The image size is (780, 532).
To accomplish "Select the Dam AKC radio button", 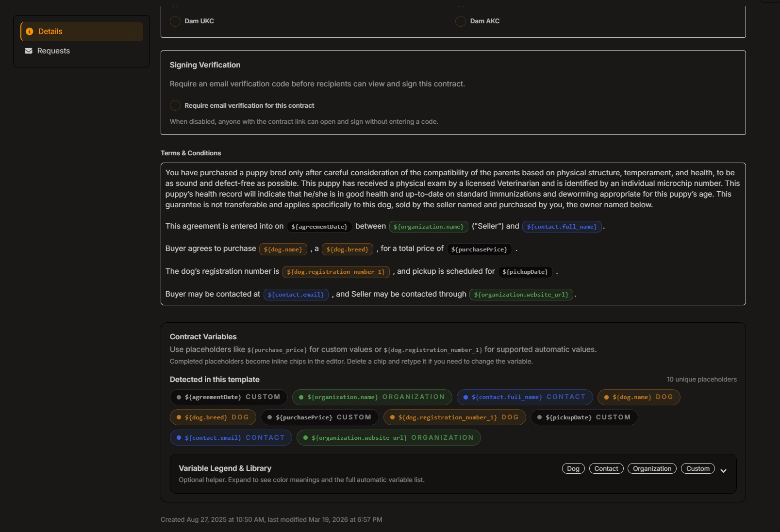I will (460, 21).
